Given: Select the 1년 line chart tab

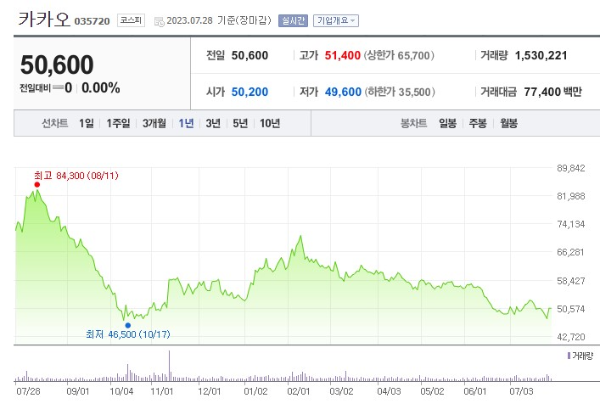Looking at the screenshot, I should click(x=186, y=123).
